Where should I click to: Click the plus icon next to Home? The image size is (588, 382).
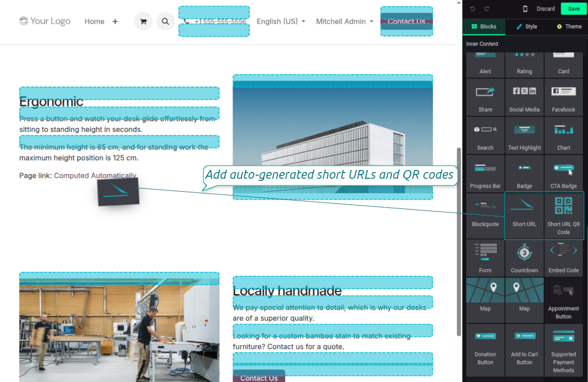pyautogui.click(x=115, y=21)
